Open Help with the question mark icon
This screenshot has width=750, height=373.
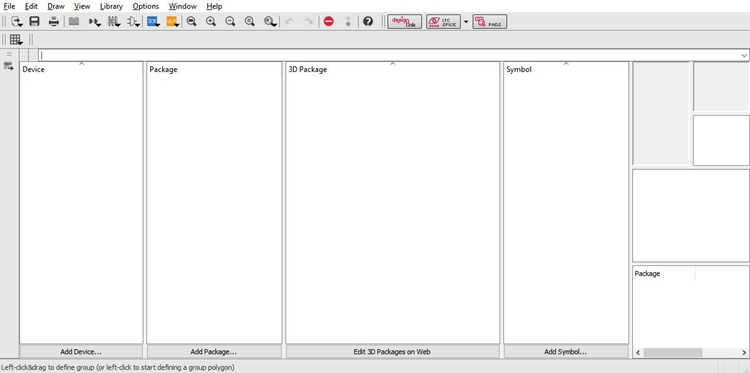[368, 22]
